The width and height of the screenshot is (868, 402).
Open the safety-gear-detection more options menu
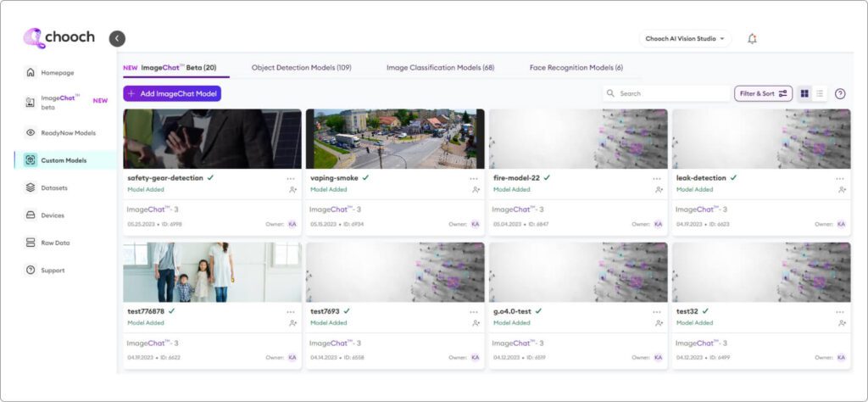click(291, 179)
